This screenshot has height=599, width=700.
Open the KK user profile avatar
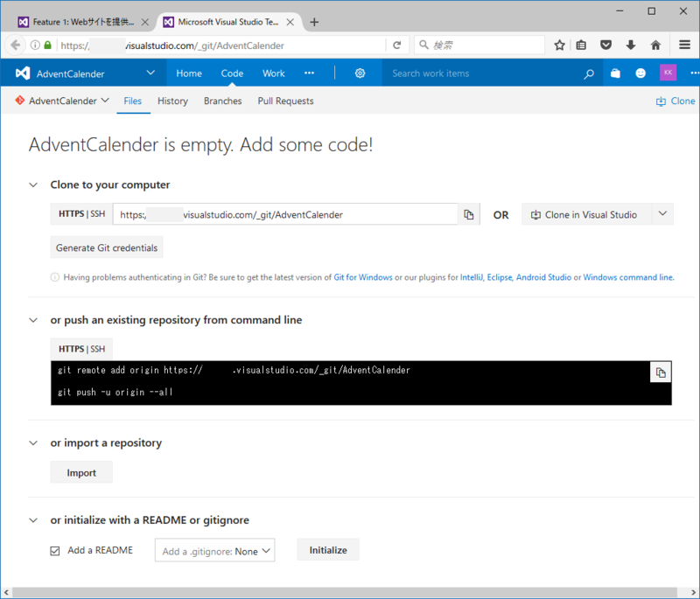(668, 73)
